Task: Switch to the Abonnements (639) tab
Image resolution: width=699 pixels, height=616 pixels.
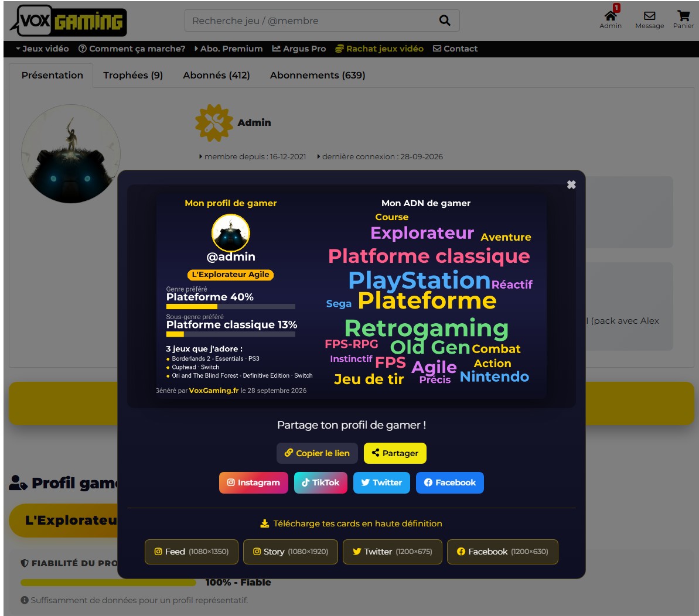Action: 318,76
